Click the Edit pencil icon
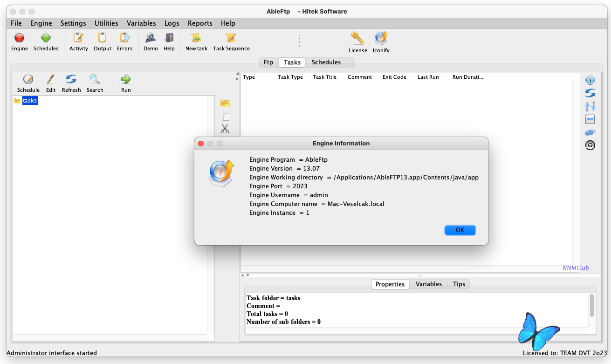611x364 pixels. click(x=50, y=80)
